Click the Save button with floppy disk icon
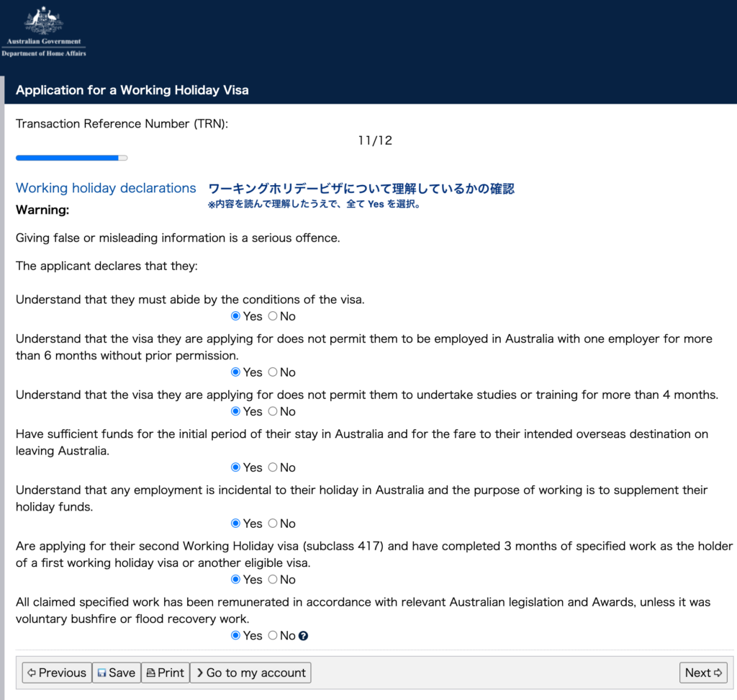Screen dimensions: 737x700 coord(117,673)
